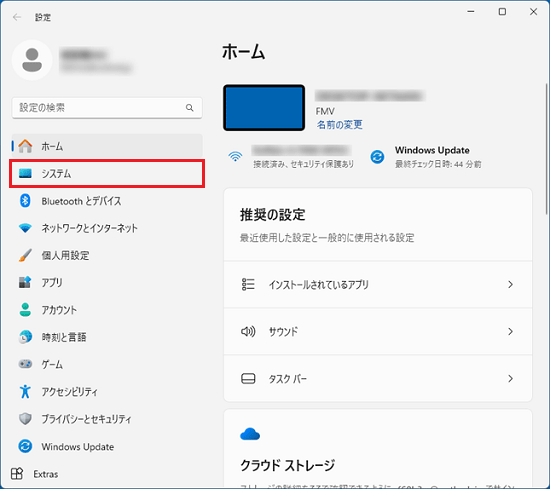Screen dimensions: 550x489
Task: Click the 個人用設定 paintbrush icon
Action: (25, 255)
